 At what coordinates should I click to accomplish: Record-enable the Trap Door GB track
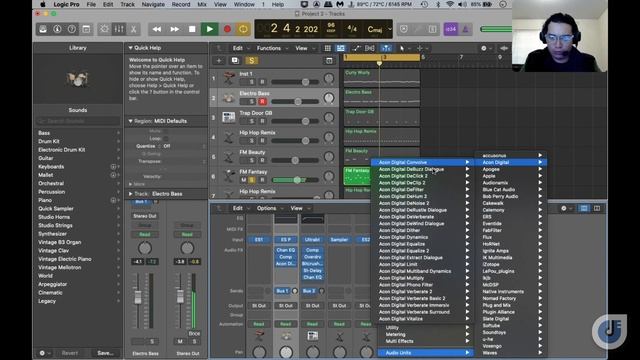262,121
